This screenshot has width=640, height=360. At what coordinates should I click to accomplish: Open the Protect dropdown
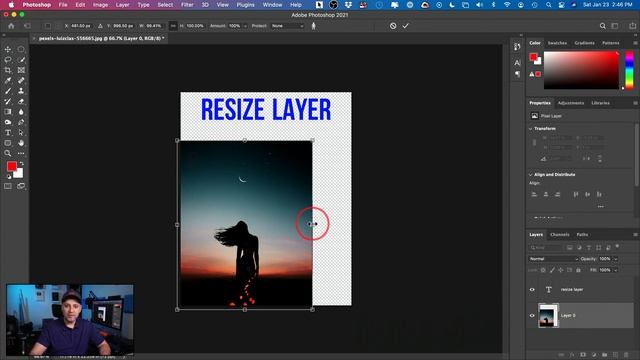[287, 26]
